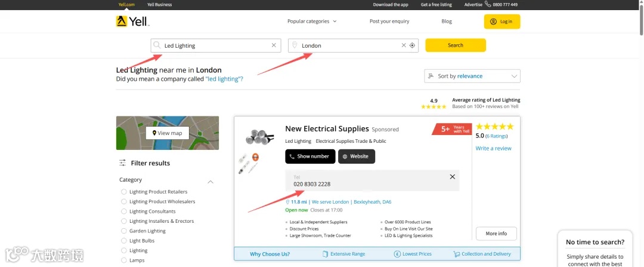The image size is (644, 267).
Task: Select Lighting Consultants category
Action: point(124,211)
